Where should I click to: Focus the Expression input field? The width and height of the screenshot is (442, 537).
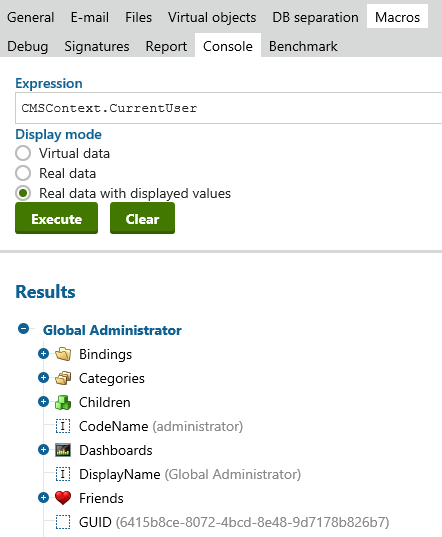[229, 108]
